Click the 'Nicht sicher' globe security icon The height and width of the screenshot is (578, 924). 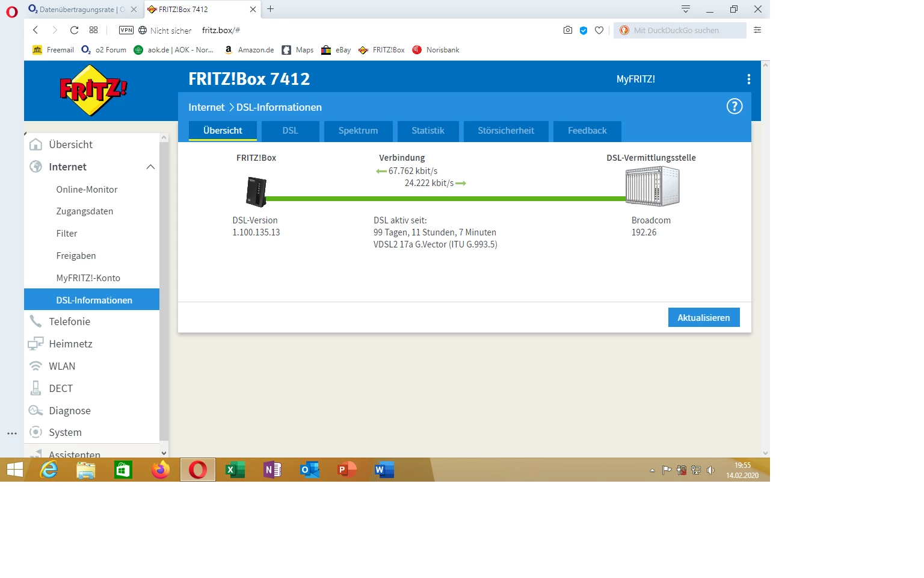(x=143, y=30)
